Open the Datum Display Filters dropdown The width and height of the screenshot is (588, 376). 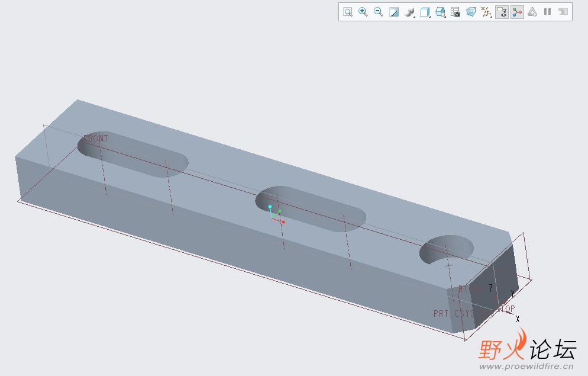486,12
